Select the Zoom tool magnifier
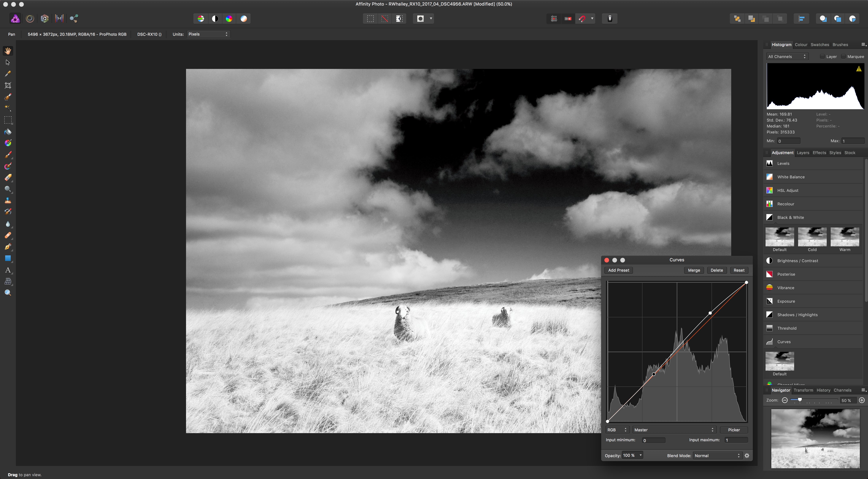Viewport: 868px width, 479px height. pos(8,293)
